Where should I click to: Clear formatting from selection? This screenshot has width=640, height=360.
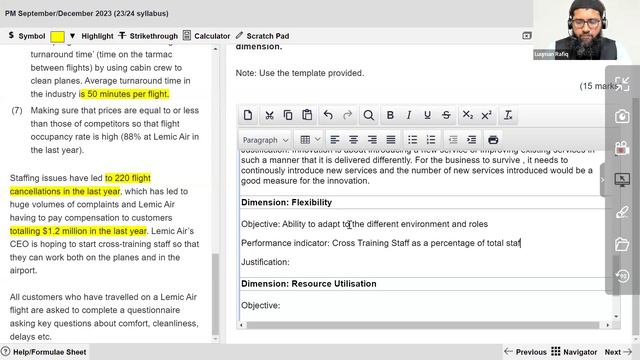(x=508, y=116)
